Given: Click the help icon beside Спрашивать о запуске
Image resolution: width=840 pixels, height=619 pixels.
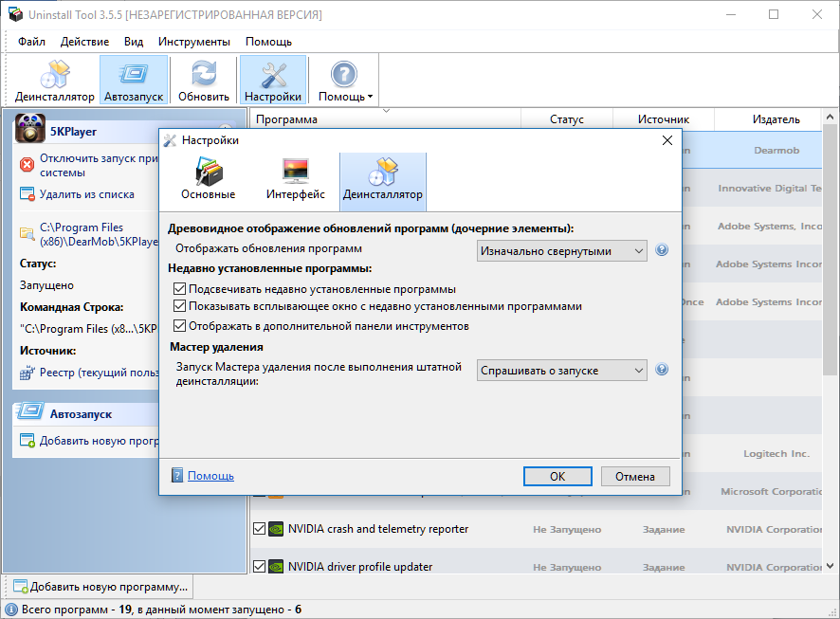Looking at the screenshot, I should click(x=662, y=370).
